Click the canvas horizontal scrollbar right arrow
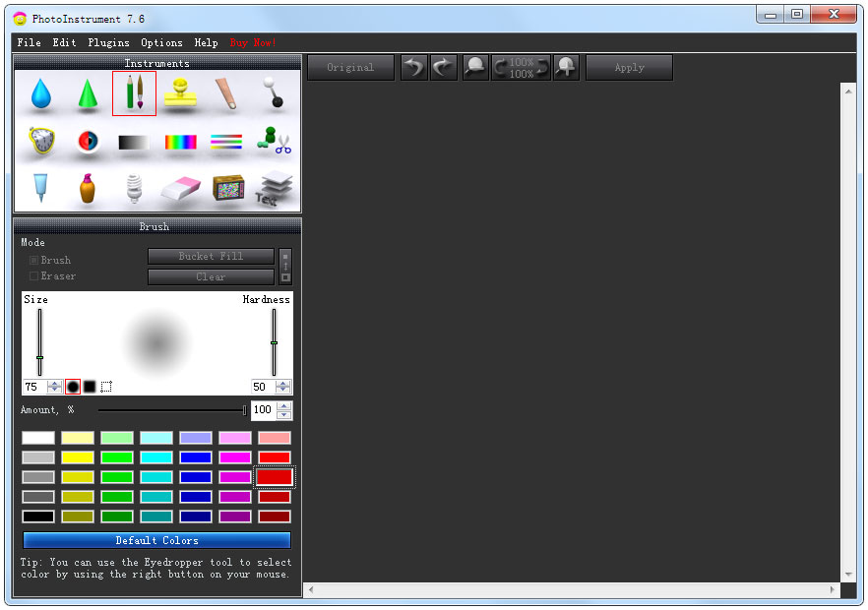Viewport: 868px width, 610px height. [832, 590]
